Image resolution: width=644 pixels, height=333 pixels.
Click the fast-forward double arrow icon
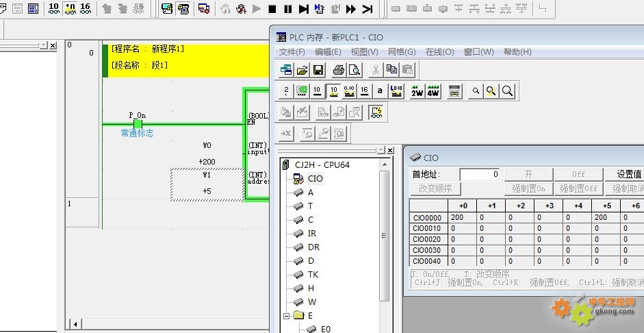[351, 9]
